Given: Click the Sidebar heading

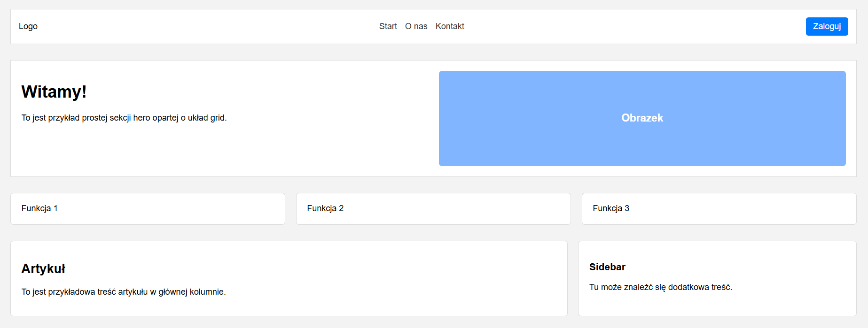Looking at the screenshot, I should (607, 267).
